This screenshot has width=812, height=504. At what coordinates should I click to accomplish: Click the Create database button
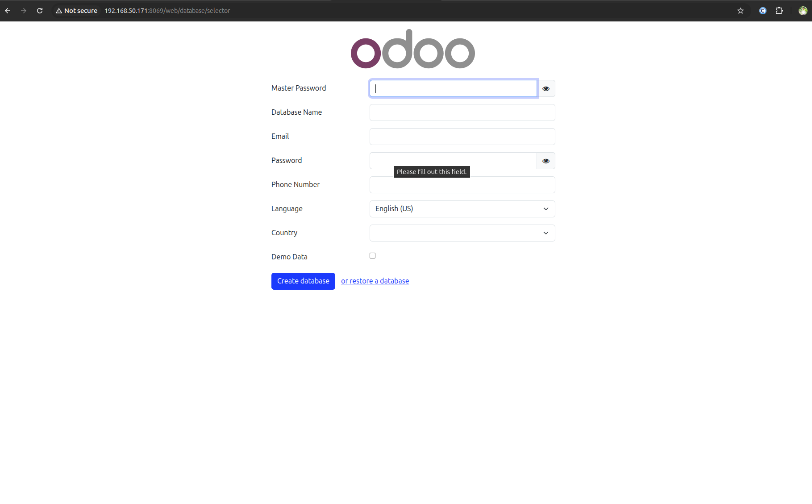click(x=303, y=281)
